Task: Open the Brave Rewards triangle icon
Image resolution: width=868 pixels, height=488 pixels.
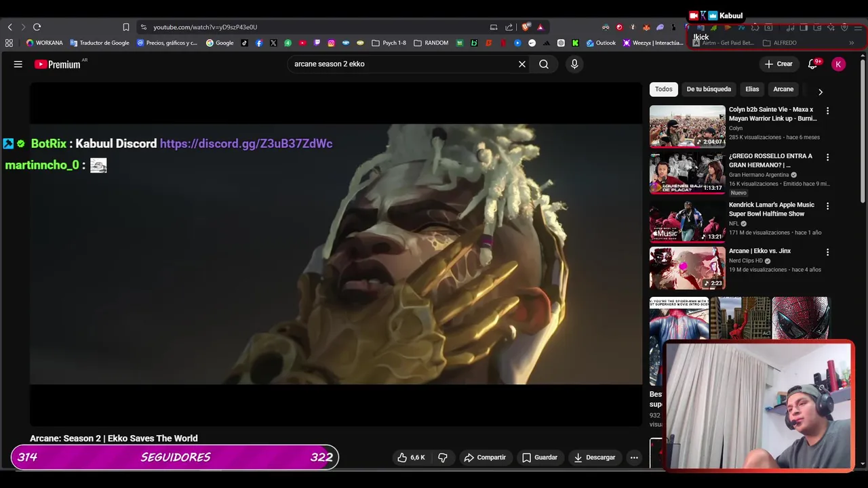Action: pos(540,27)
